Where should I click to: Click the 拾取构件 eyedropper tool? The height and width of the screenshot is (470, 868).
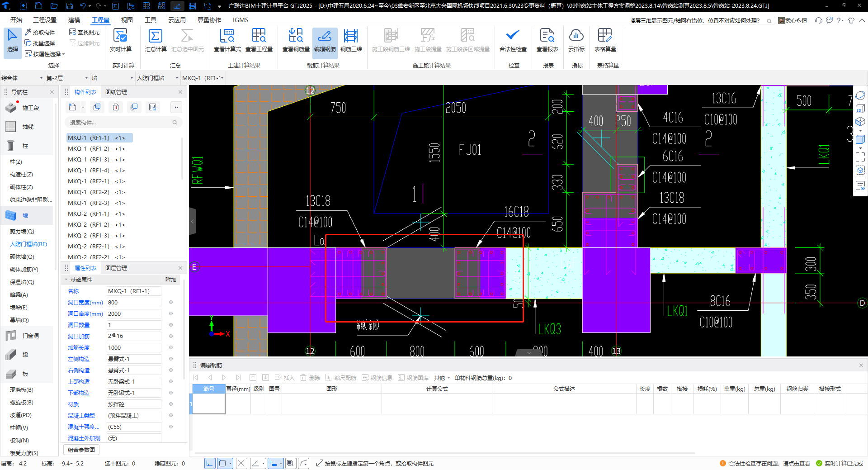point(40,32)
